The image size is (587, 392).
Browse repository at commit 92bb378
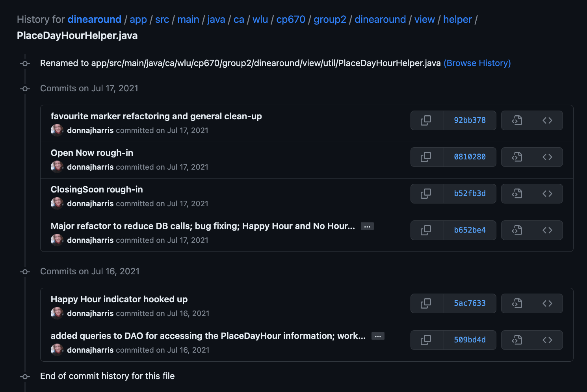pyautogui.click(x=547, y=120)
